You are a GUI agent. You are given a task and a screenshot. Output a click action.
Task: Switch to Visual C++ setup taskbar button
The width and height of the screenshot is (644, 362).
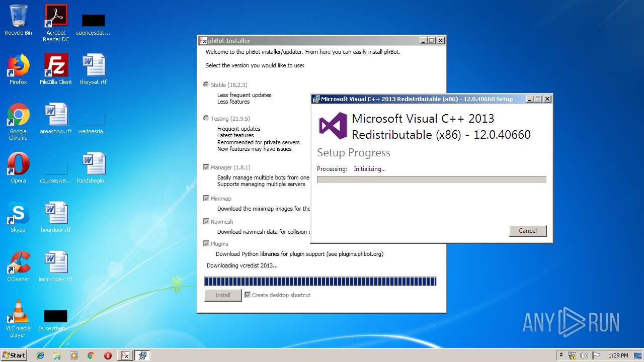click(142, 355)
